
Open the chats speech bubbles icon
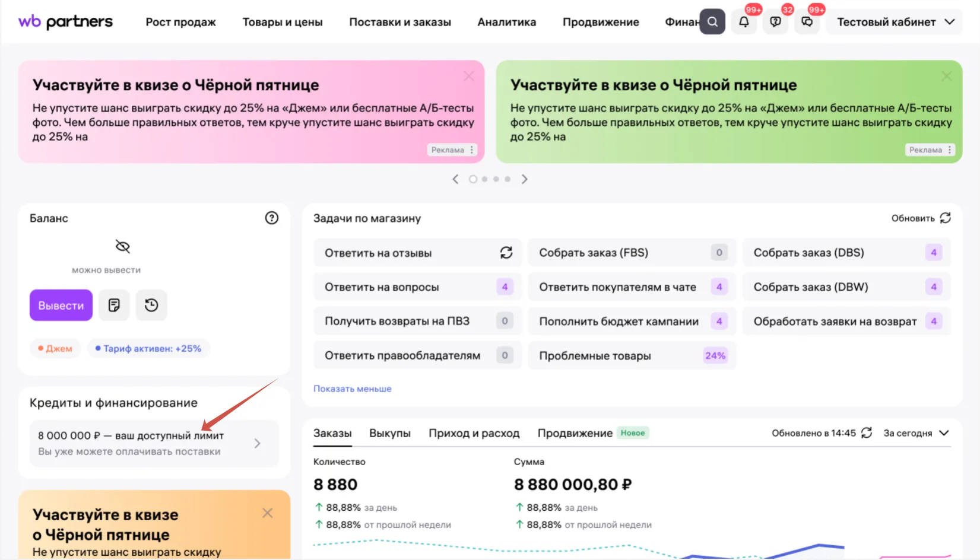point(807,22)
